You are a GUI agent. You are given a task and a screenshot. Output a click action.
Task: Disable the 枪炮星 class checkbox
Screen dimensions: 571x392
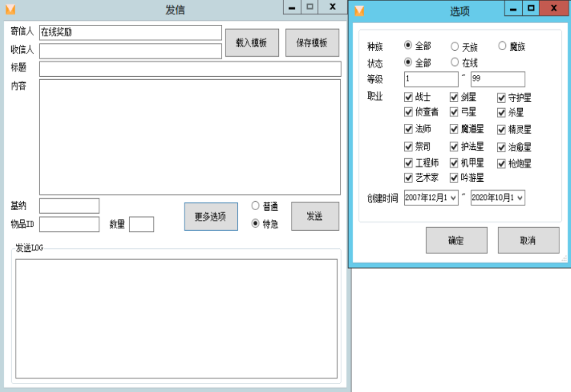(501, 164)
